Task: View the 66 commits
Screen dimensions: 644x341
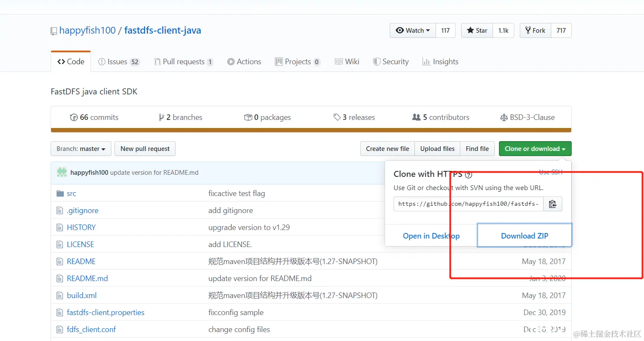Action: click(94, 117)
